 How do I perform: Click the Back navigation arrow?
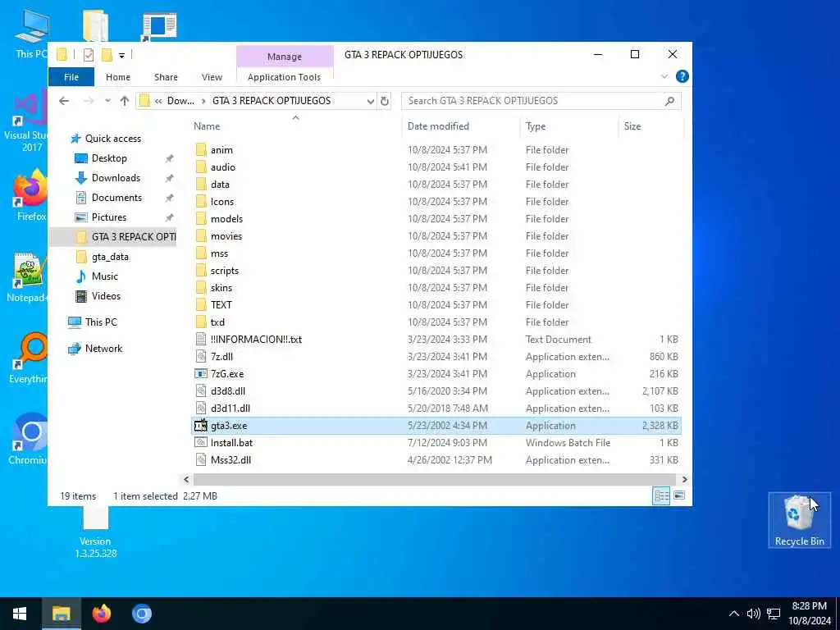coord(64,101)
